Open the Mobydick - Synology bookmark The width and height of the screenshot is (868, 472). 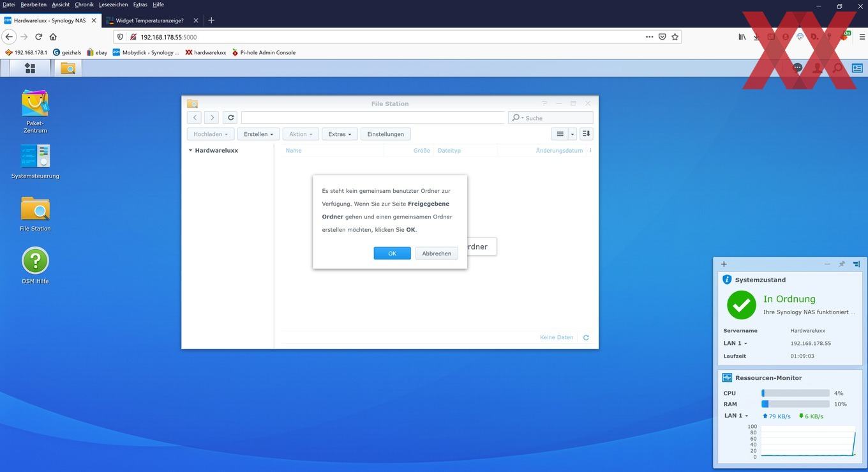146,52
